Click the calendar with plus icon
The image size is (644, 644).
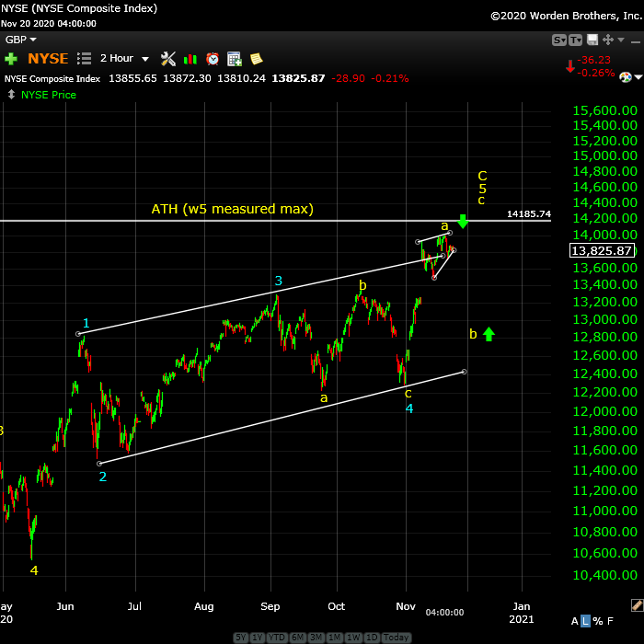pos(235,59)
